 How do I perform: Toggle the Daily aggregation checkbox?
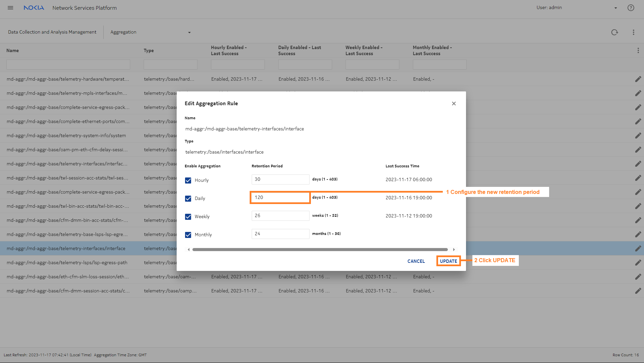tap(188, 199)
